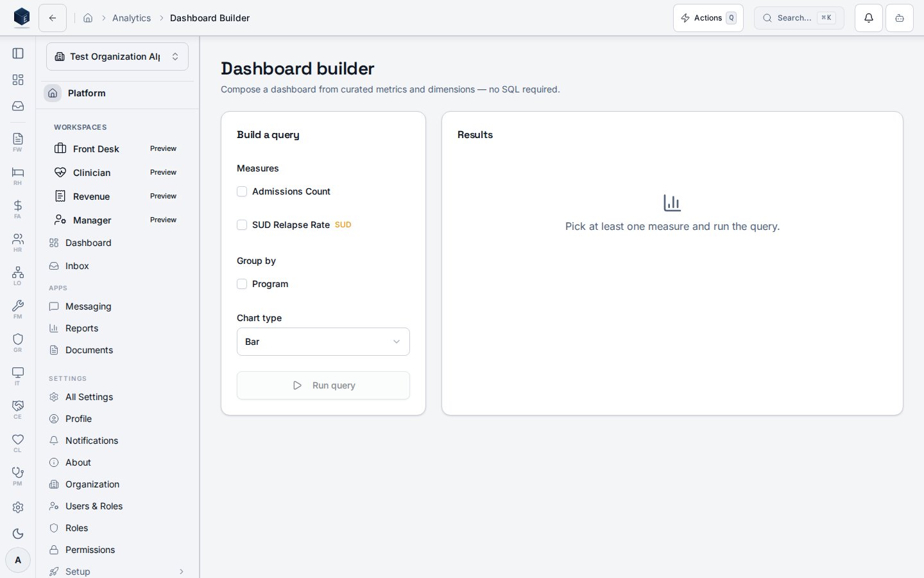
Task: Open the Clinician workspace
Action: click(117, 172)
